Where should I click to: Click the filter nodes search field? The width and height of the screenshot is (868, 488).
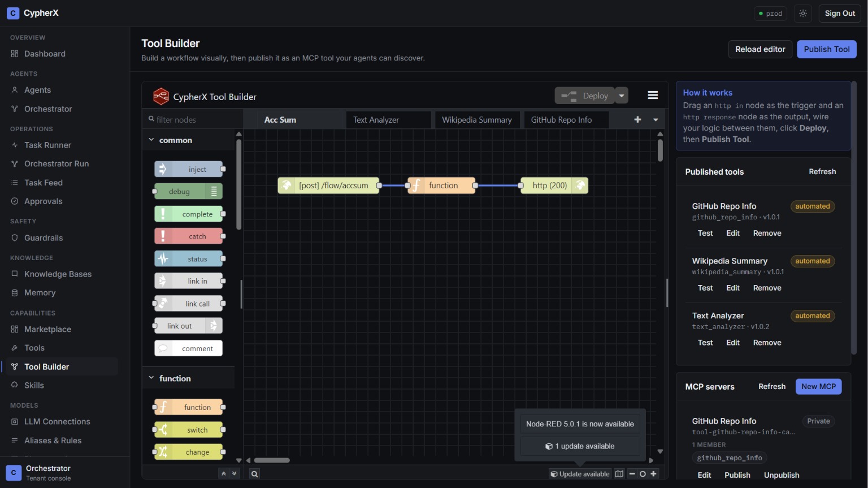click(192, 119)
